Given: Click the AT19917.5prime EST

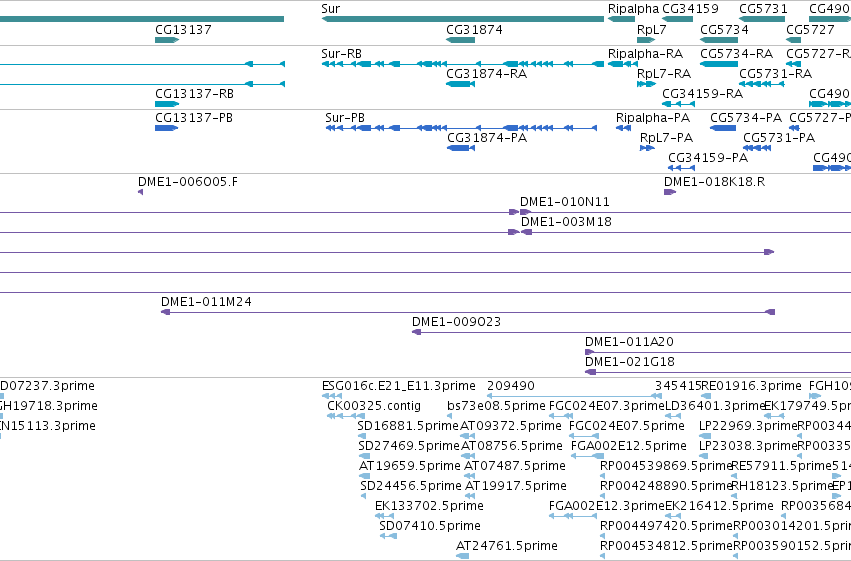Looking at the screenshot, I should 470,496.
